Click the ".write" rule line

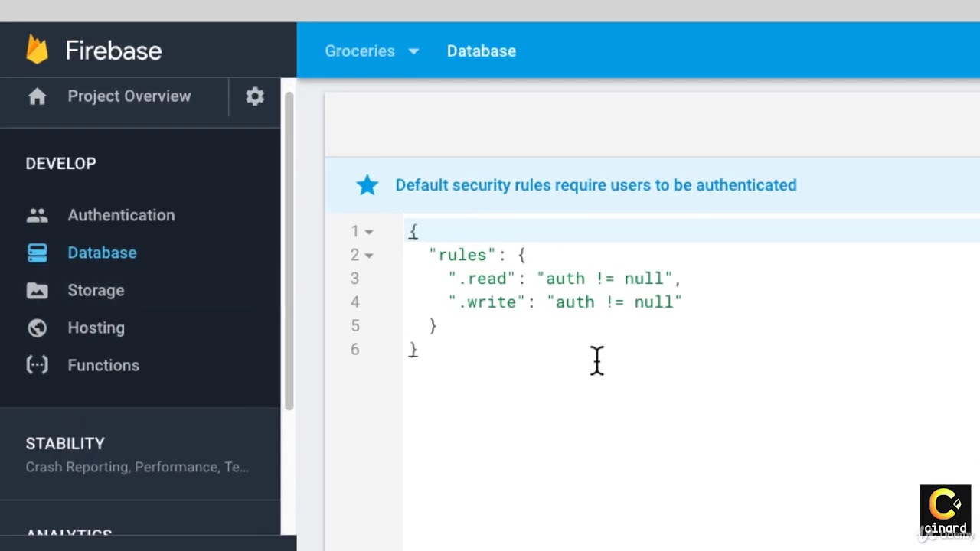click(565, 302)
